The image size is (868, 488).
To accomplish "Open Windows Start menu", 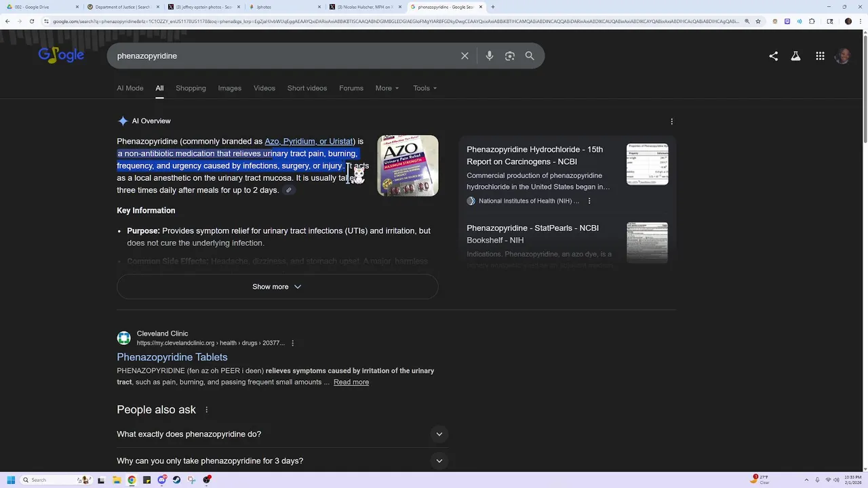I will click(11, 480).
